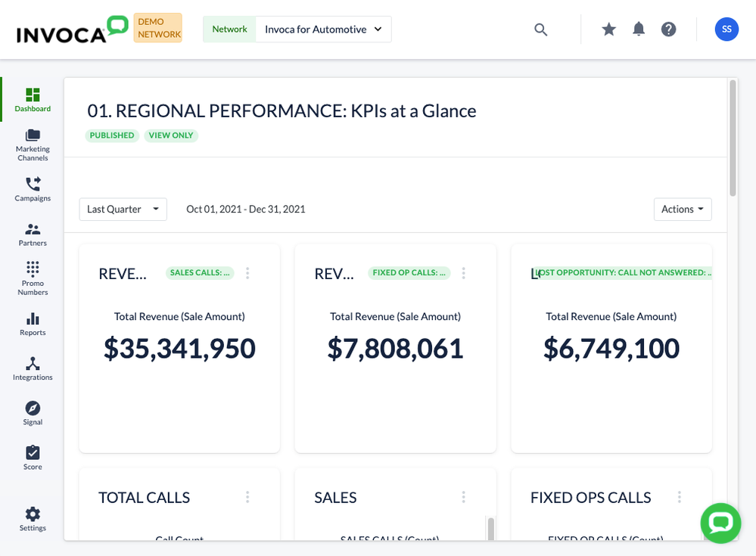This screenshot has height=556, width=756.
Task: Click the Fixed Op Calls filter tag
Action: coord(409,272)
